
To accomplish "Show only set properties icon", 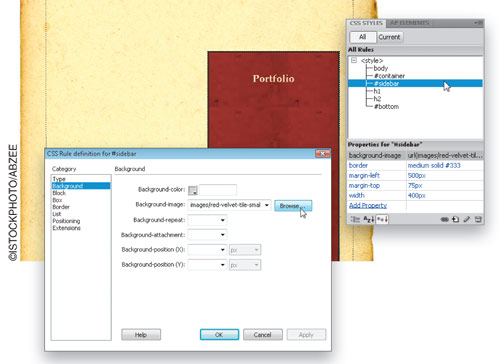I will (382, 219).
